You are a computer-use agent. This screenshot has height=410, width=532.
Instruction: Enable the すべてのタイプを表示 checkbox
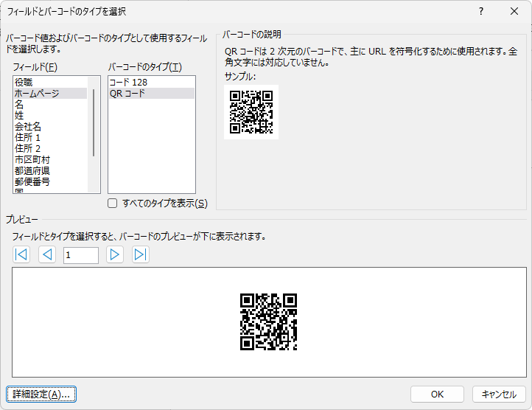pyautogui.click(x=113, y=204)
